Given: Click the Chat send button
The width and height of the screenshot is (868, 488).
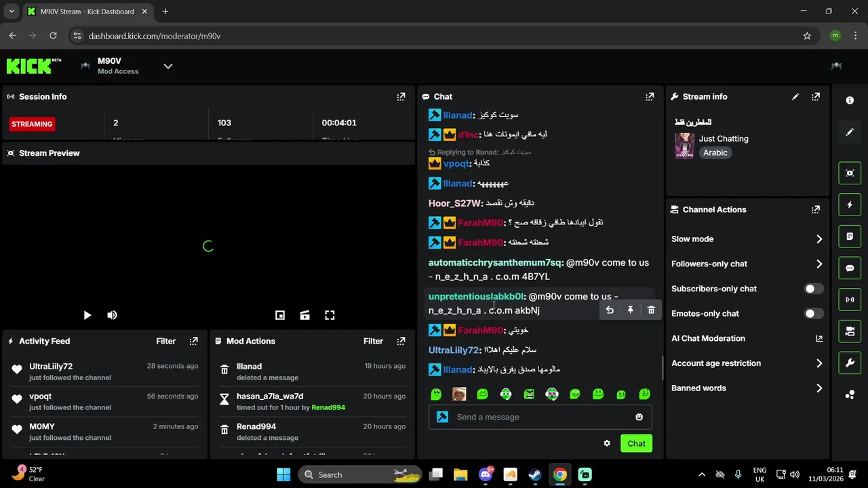Looking at the screenshot, I should [636, 443].
